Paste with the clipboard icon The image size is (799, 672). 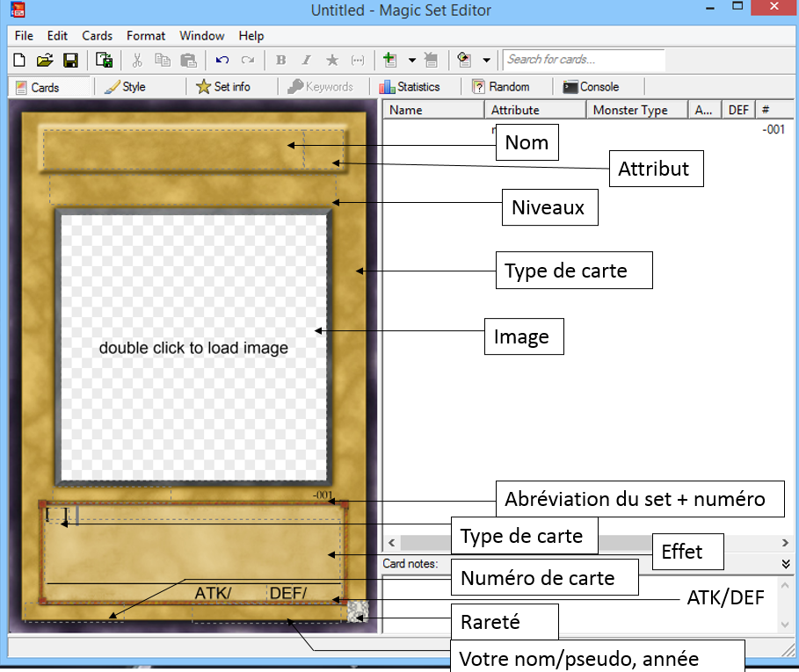[x=188, y=60]
